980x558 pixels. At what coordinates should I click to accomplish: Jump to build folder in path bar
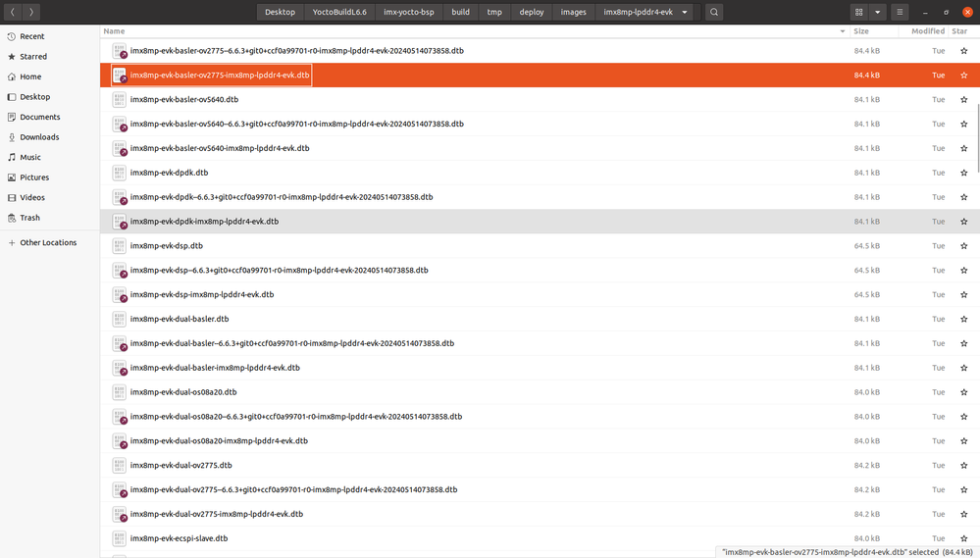461,12
